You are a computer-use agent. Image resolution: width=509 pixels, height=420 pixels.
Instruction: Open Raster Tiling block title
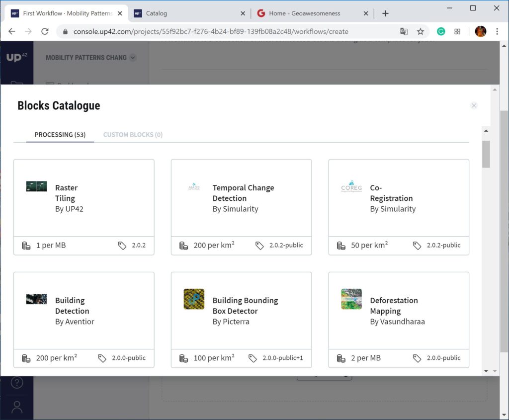tap(66, 193)
